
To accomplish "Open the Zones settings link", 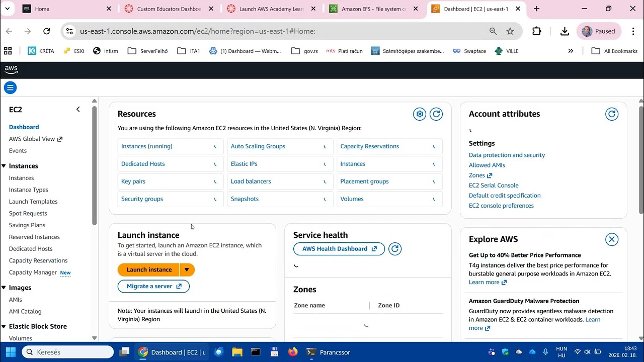I will [x=480, y=175].
